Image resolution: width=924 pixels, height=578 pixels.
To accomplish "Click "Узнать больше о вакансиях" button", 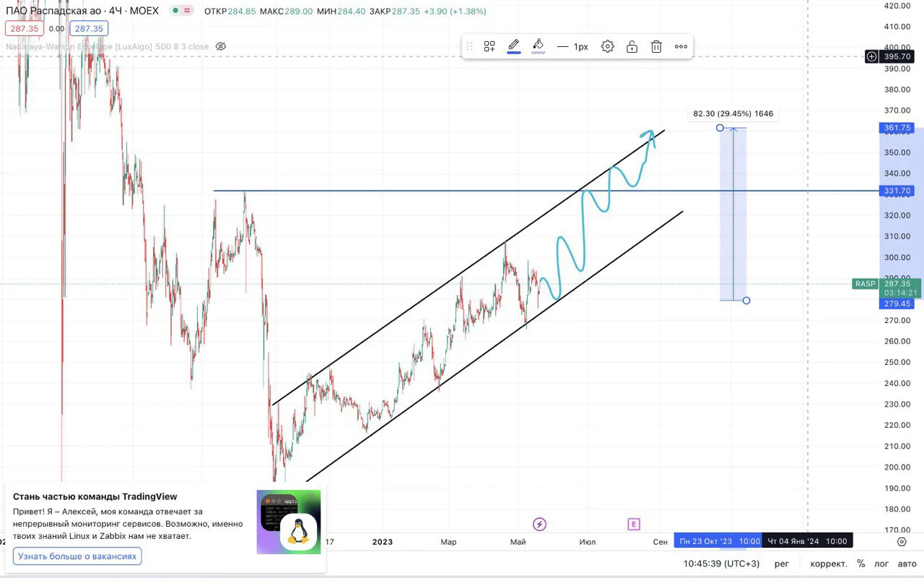I will click(x=77, y=556).
